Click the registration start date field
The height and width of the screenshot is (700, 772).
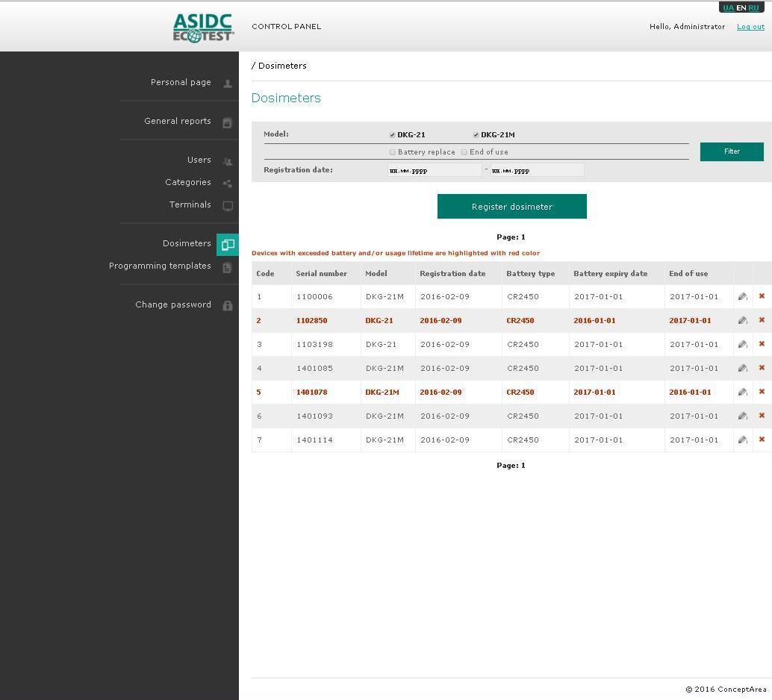(x=434, y=170)
